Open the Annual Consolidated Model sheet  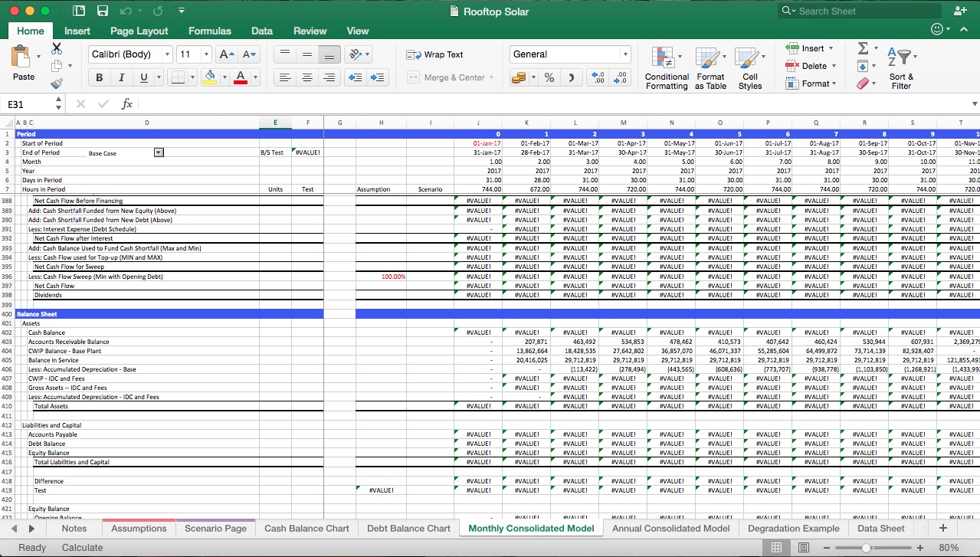click(671, 528)
